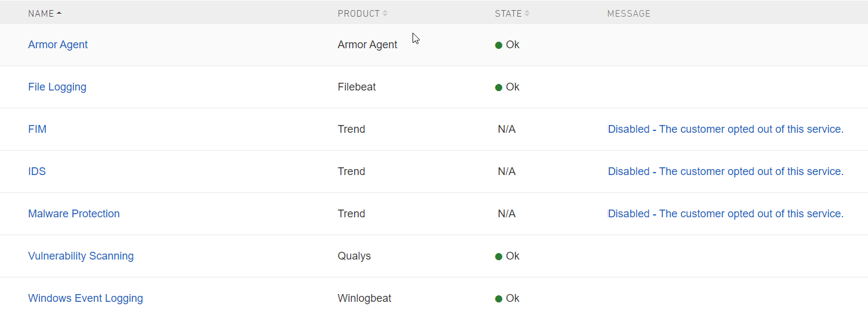Go to the Malware Protection link

74,214
